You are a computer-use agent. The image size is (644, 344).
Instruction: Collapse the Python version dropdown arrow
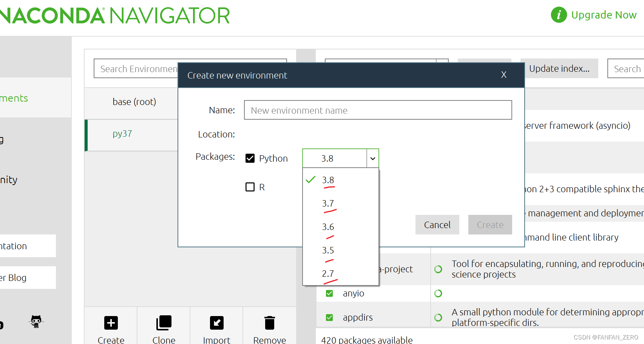click(x=373, y=159)
